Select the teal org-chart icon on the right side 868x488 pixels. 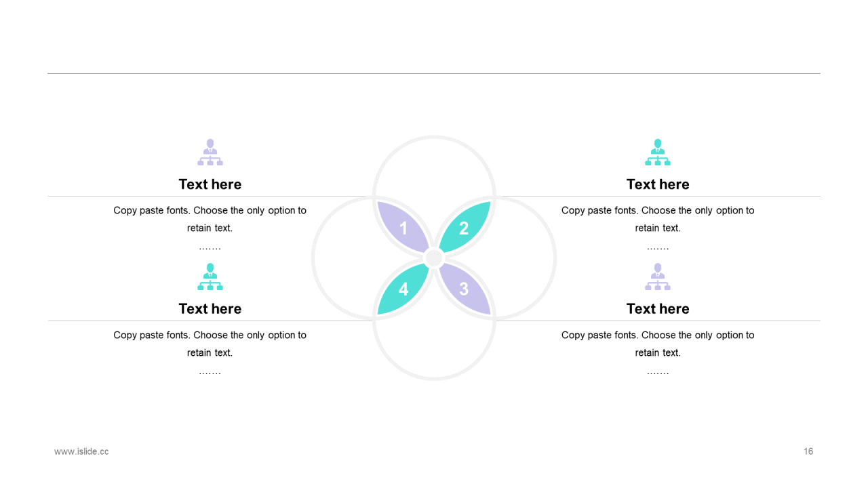658,152
